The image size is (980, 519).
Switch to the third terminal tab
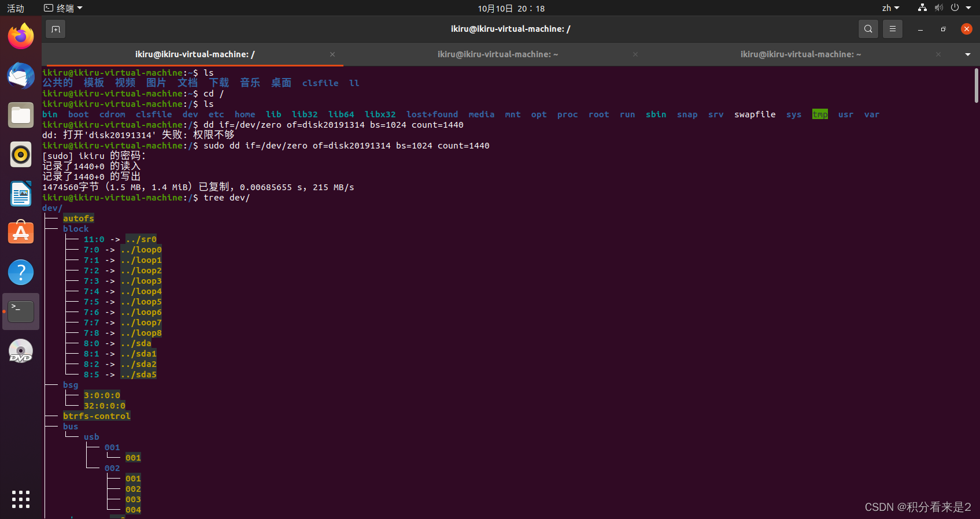pos(801,54)
